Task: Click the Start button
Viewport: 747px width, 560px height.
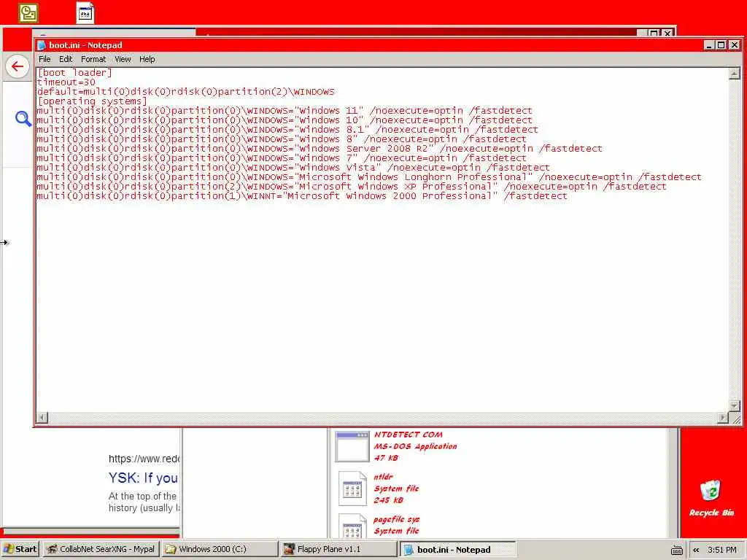Action: [x=20, y=549]
